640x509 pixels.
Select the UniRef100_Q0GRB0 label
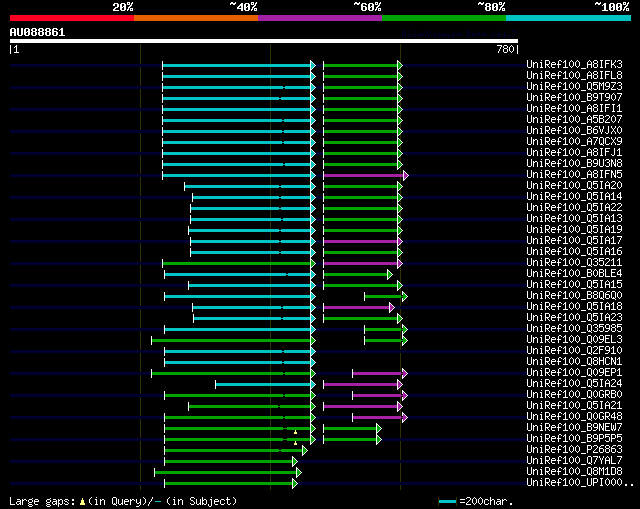click(x=574, y=395)
